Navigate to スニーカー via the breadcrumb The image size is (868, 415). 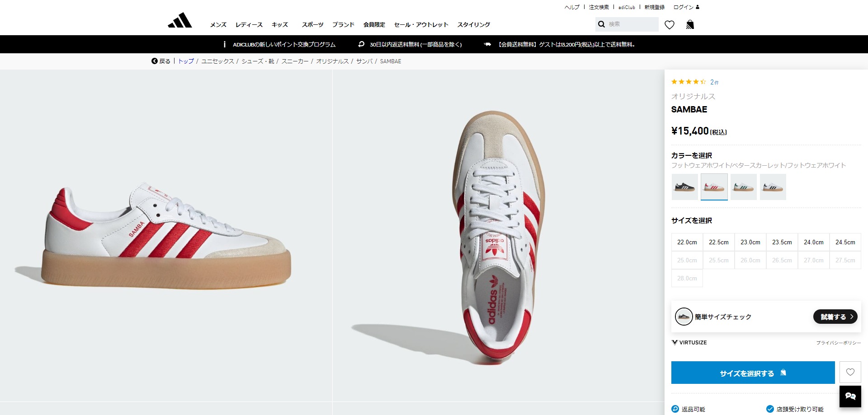click(x=295, y=61)
